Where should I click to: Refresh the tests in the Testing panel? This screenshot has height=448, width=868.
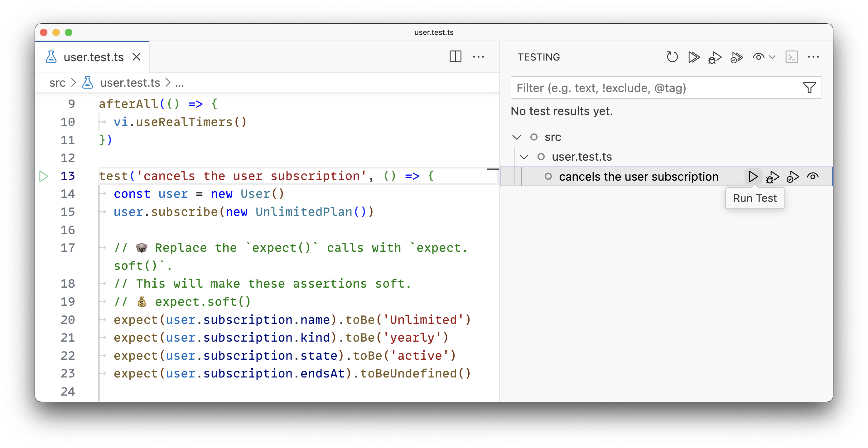pyautogui.click(x=673, y=57)
